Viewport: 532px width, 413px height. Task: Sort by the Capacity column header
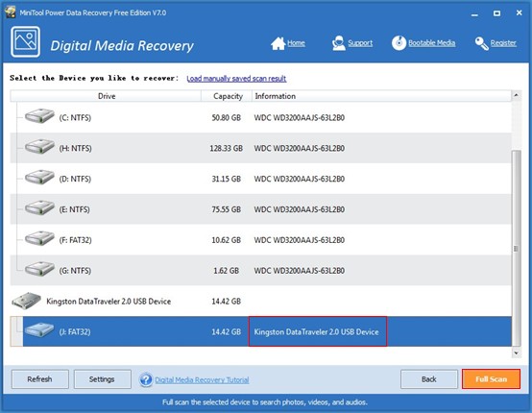(227, 96)
